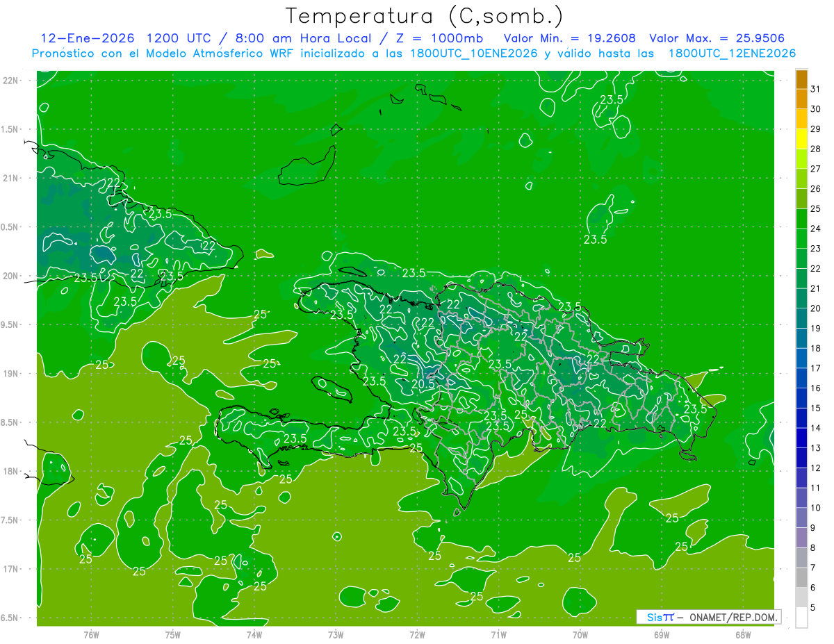This screenshot has width=834, height=644.
Task: Click the "75W" longitude axis label
Action: click(172, 634)
